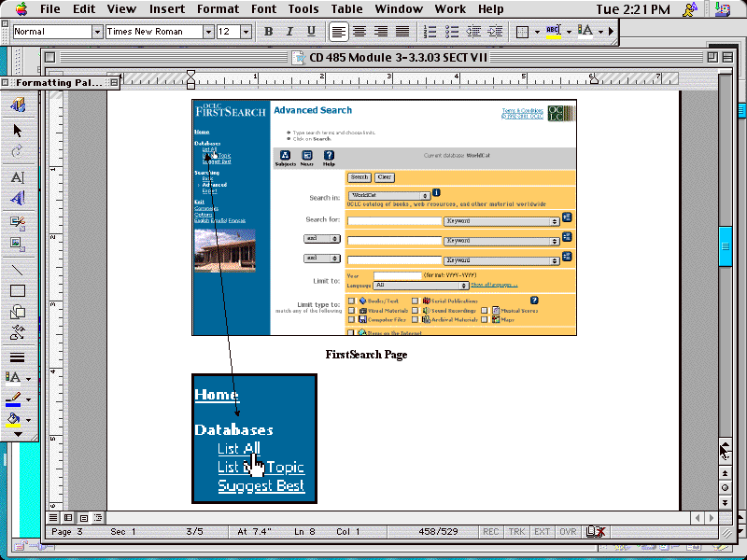Set alignment to Justify
747x560 pixels.
pos(402,32)
